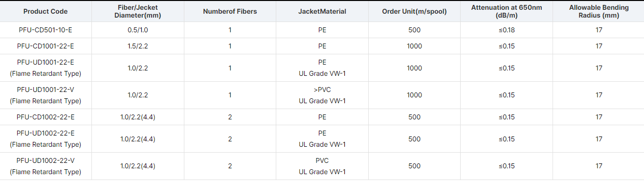The height and width of the screenshot is (181, 644).
Task: Click the JacketMaterial column header
Action: pos(322,11)
